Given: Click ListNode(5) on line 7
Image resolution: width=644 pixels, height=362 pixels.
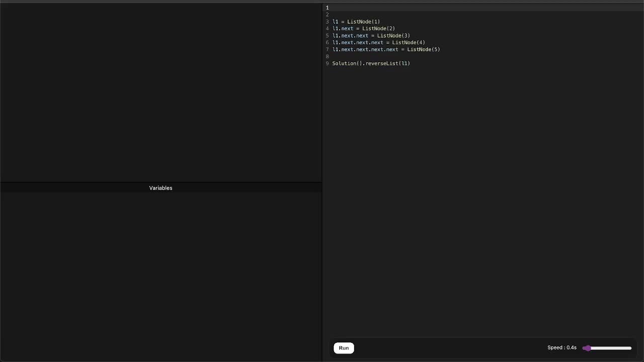Looking at the screenshot, I should tap(423, 50).
